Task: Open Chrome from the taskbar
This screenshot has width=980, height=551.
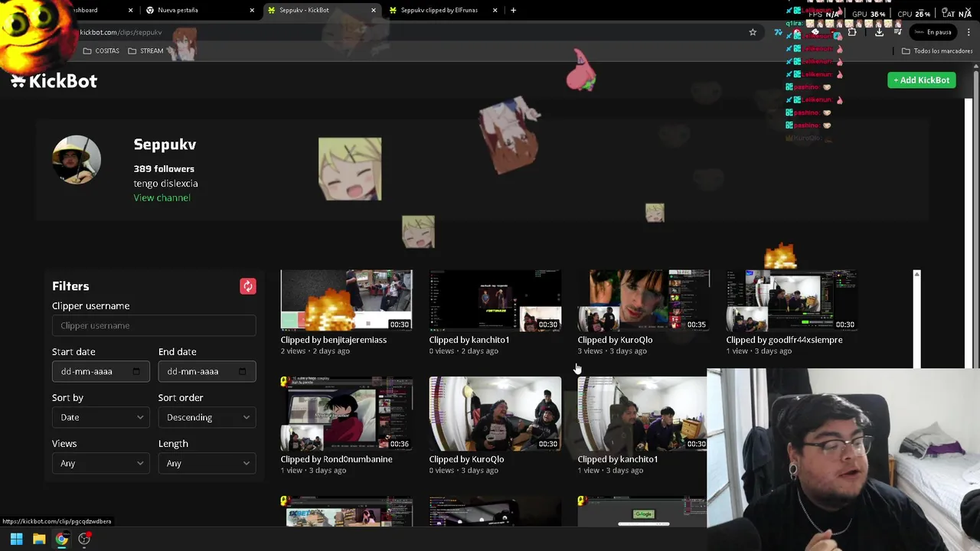Action: pos(61,539)
